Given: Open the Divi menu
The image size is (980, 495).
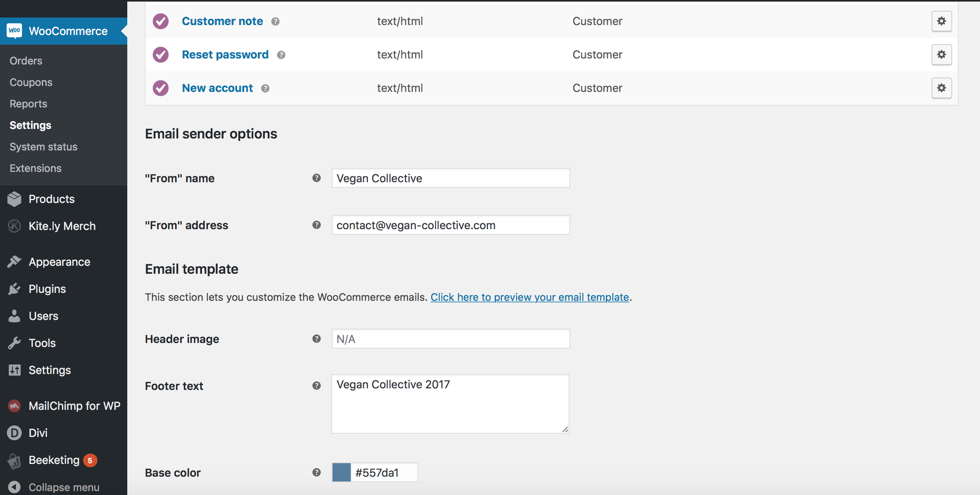Looking at the screenshot, I should 64,433.
